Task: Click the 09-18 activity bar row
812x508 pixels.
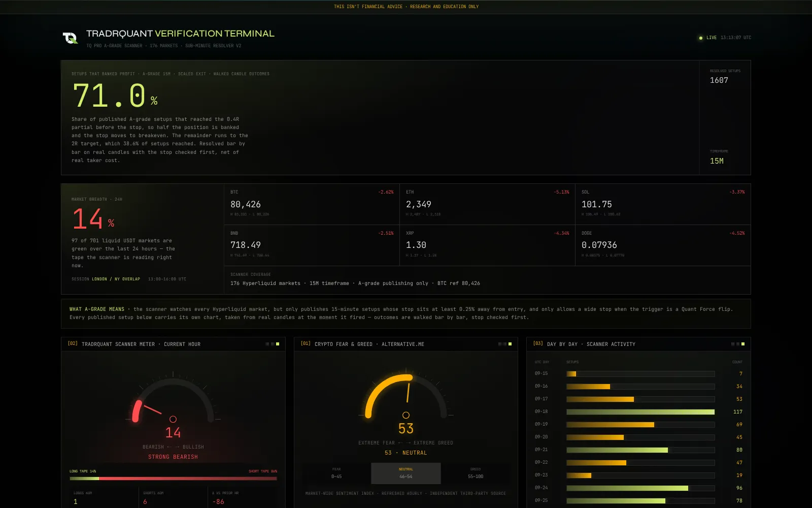Action: click(x=639, y=411)
